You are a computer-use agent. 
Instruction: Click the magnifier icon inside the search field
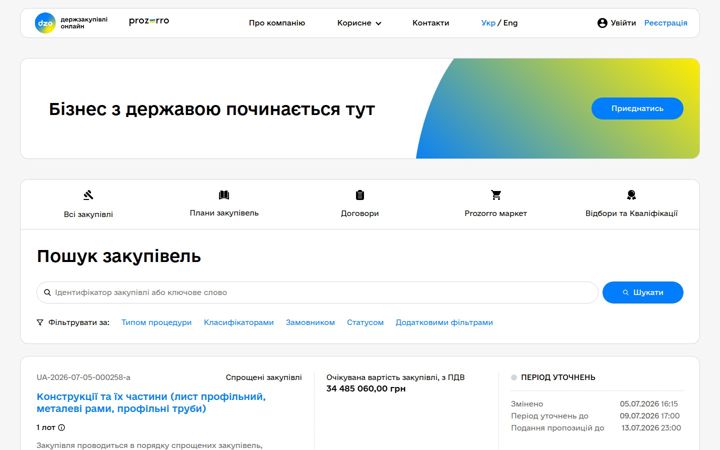[x=47, y=292]
